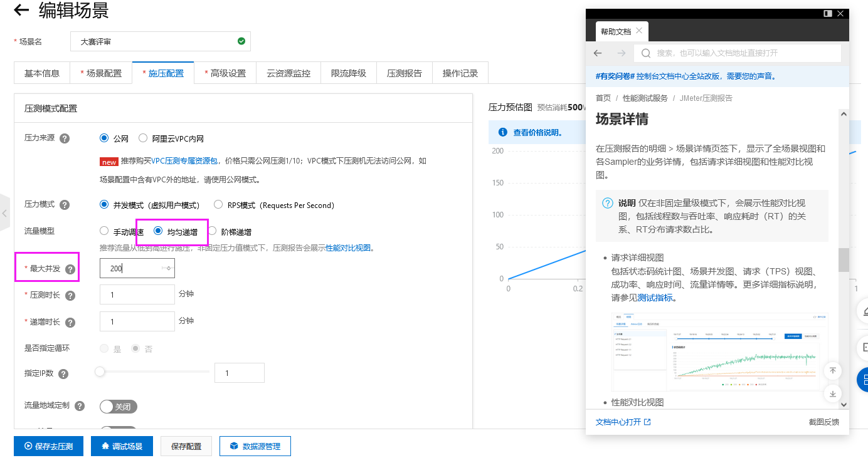This screenshot has height=458, width=868.
Task: Open the help icon next to 递增时长
Action: click(x=70, y=323)
